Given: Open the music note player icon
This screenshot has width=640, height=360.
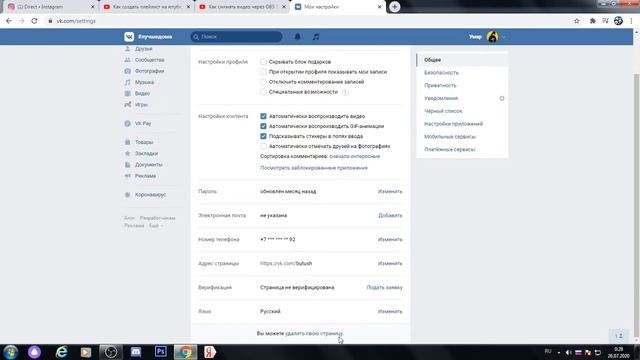Looking at the screenshot, I should pos(316,37).
